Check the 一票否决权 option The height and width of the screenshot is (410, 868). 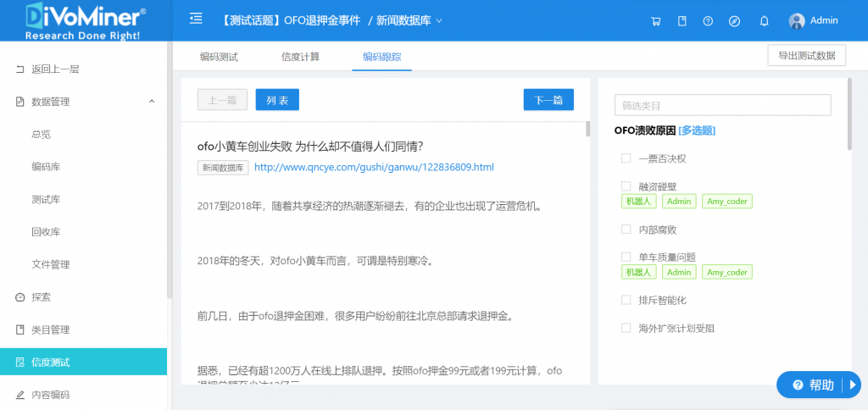[x=626, y=158]
